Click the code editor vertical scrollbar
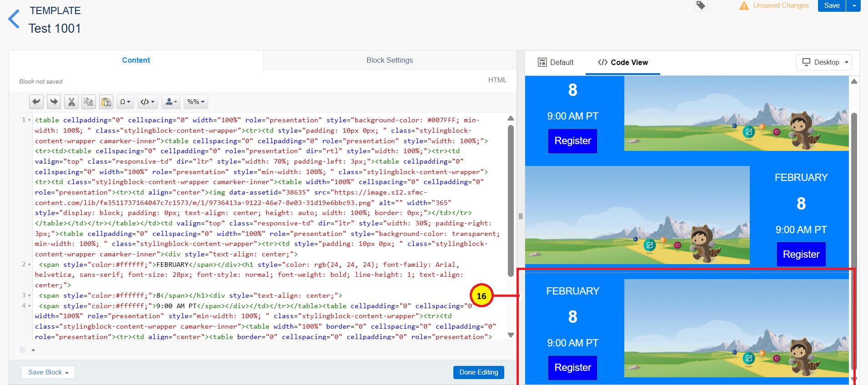 coord(511,200)
